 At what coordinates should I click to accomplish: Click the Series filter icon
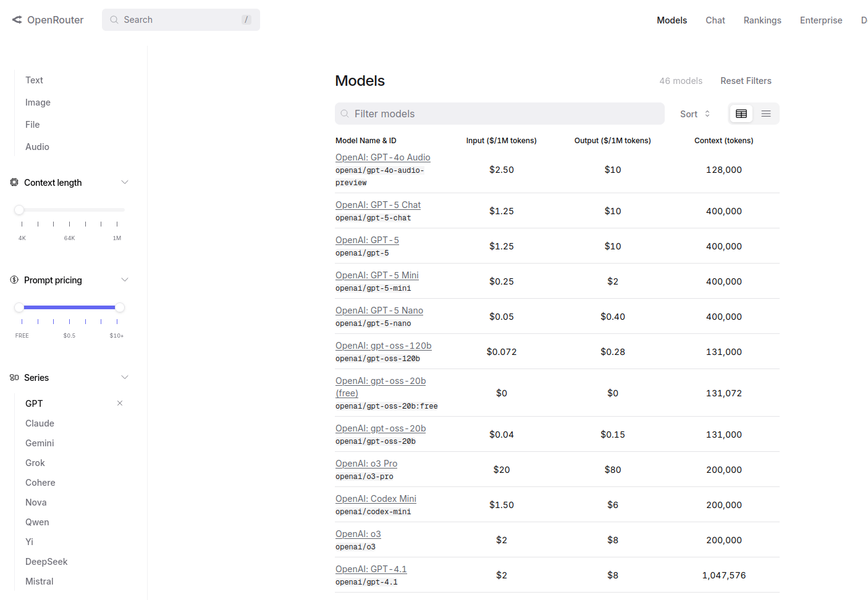click(14, 377)
